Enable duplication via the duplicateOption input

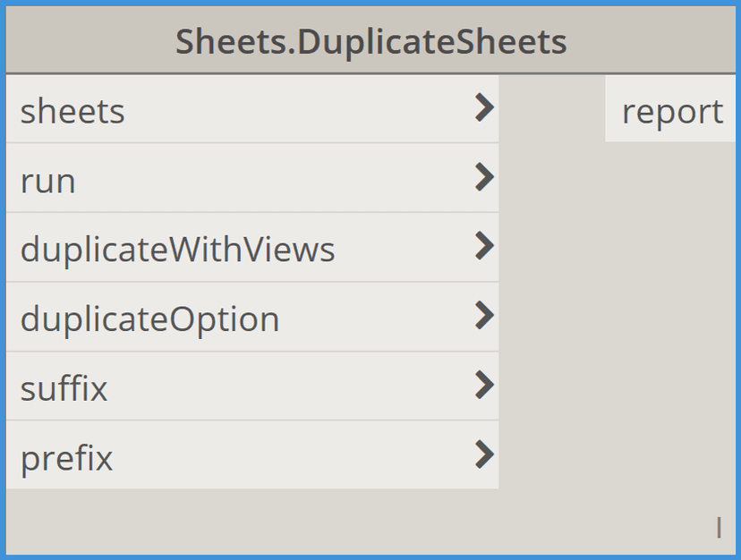[x=483, y=318]
